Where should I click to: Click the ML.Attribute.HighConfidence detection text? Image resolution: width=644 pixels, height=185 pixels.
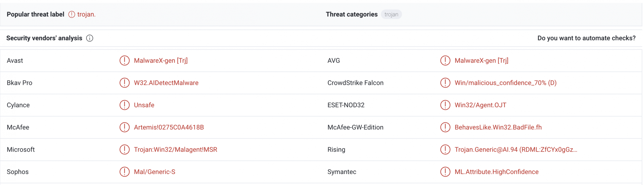pos(496,172)
